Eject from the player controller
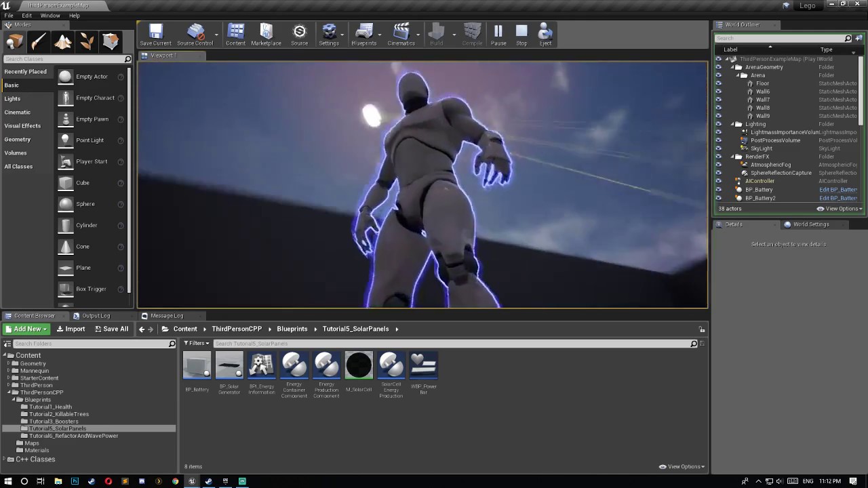 click(x=545, y=34)
